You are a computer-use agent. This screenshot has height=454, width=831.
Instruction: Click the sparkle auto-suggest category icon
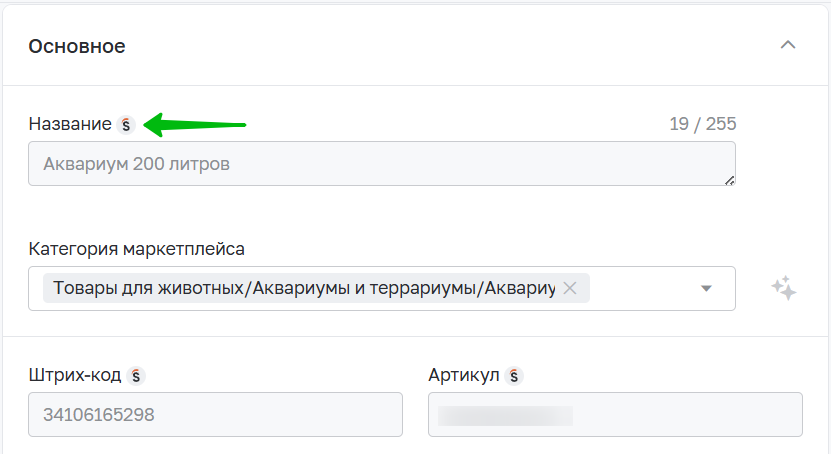(x=784, y=288)
